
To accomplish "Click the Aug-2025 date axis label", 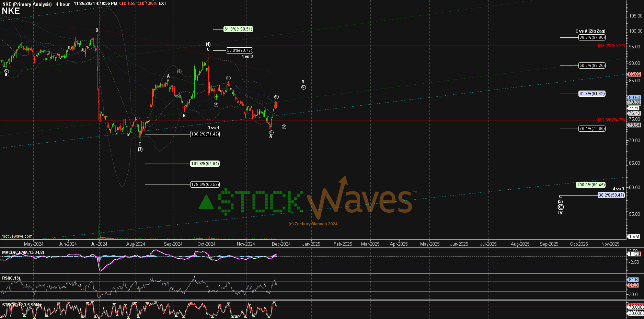I will tap(520, 244).
